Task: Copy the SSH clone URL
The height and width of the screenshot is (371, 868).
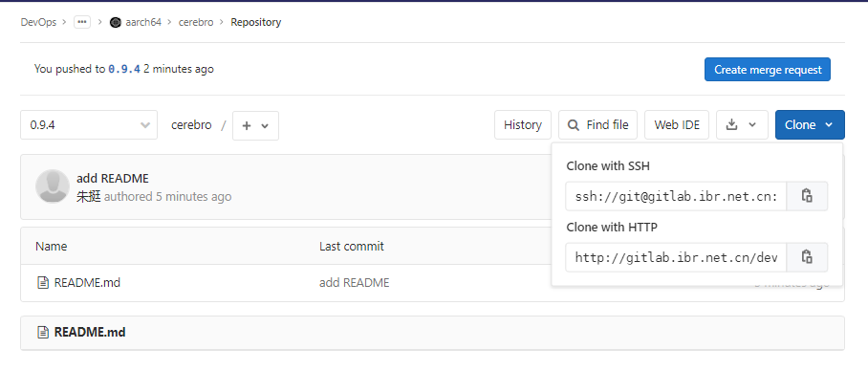Action: (807, 196)
